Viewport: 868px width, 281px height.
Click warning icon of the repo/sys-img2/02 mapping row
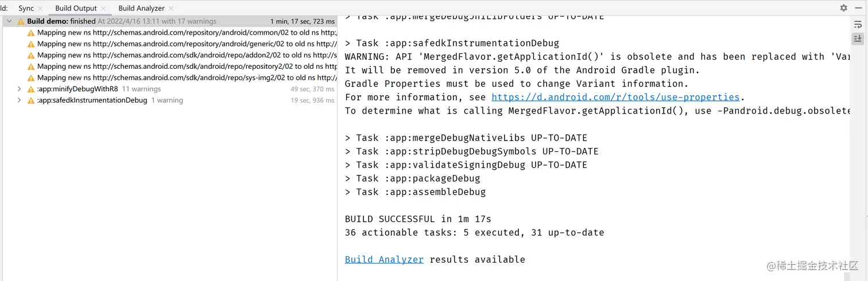pos(31,78)
